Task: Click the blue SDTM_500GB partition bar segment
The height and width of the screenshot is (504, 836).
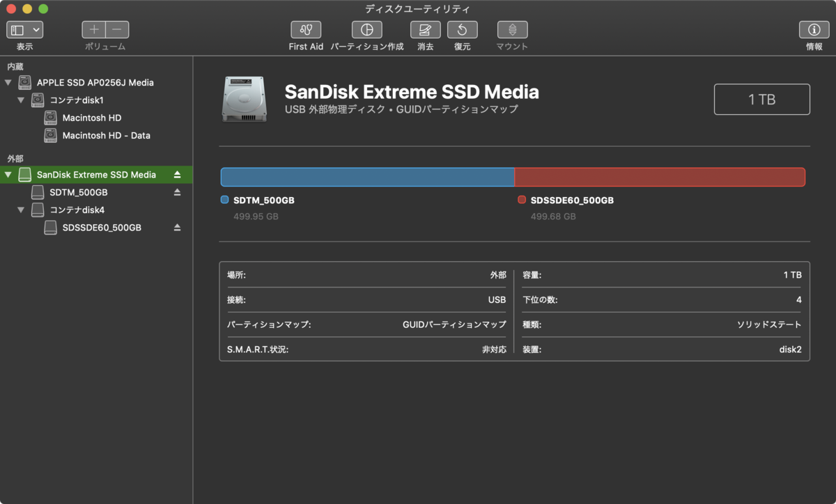Action: click(x=367, y=177)
